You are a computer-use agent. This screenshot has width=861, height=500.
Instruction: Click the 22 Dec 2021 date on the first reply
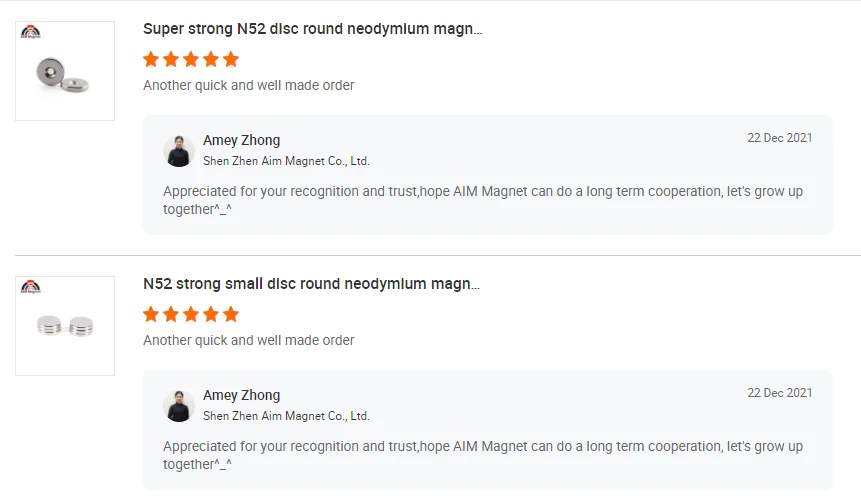coord(779,138)
